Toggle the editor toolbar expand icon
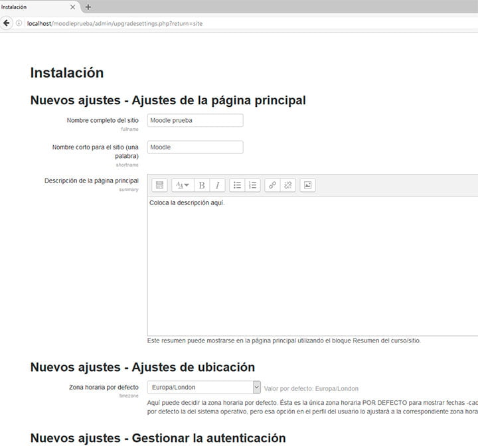478x448 pixels. (x=159, y=186)
